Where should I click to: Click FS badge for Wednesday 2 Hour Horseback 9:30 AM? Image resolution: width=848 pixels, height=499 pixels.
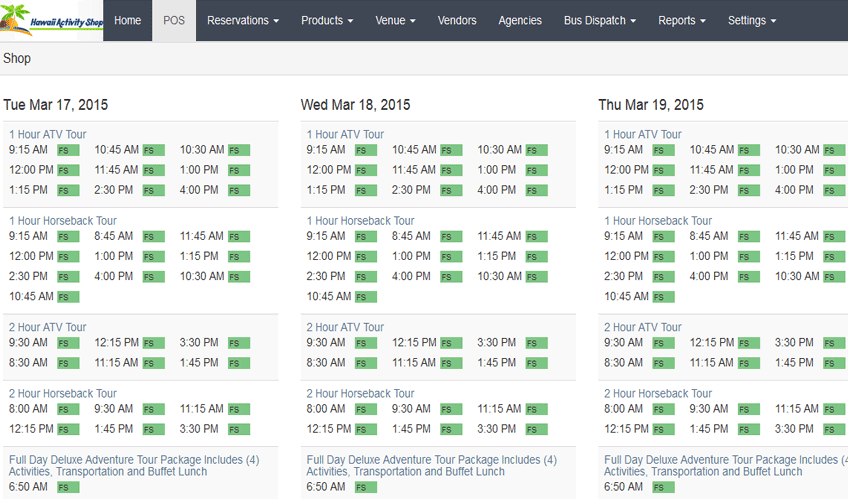pyautogui.click(x=452, y=410)
